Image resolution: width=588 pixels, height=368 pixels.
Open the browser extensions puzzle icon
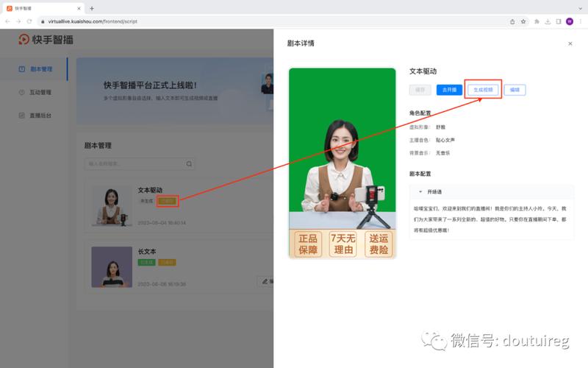click(537, 21)
